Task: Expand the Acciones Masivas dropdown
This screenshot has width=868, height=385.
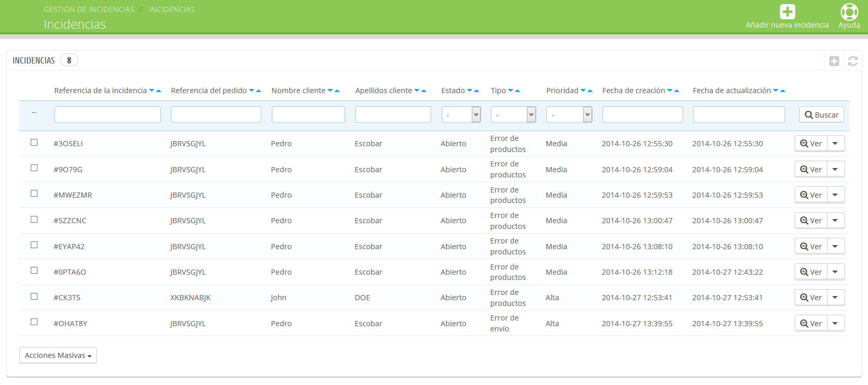Action: [x=58, y=355]
